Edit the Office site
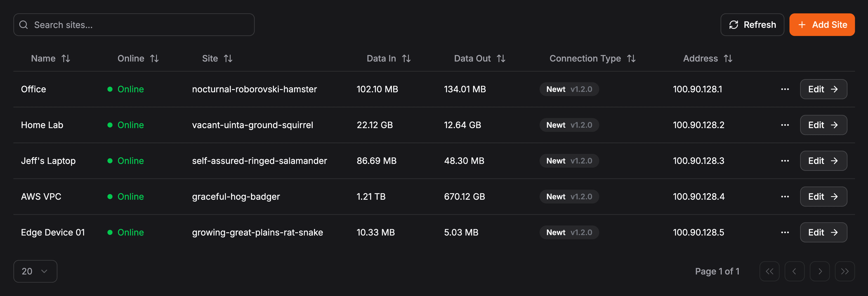 coord(823,89)
